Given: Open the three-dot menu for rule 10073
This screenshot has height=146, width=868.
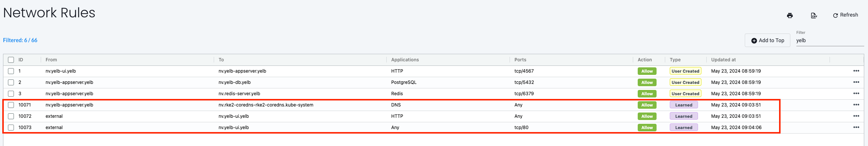Looking at the screenshot, I should (x=856, y=127).
